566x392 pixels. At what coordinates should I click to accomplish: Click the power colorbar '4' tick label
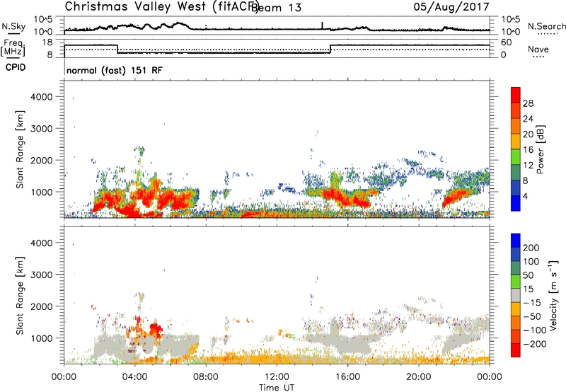525,197
